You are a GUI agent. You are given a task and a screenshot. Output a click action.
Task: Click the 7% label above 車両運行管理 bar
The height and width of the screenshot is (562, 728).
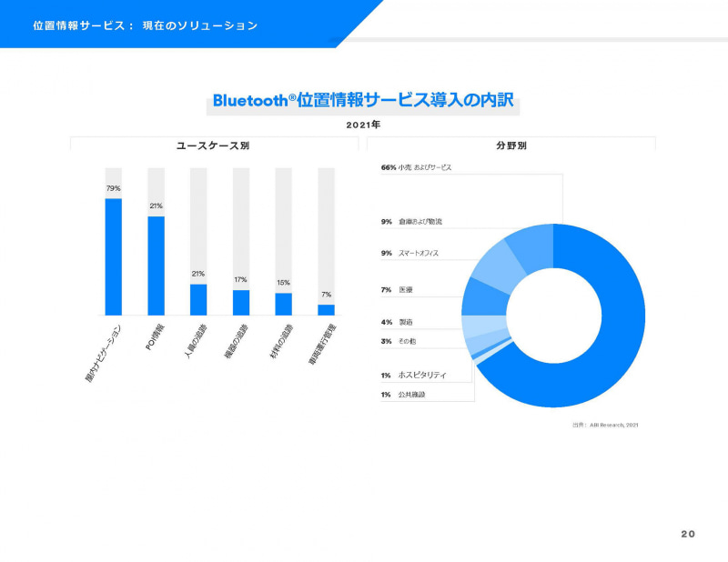click(327, 295)
